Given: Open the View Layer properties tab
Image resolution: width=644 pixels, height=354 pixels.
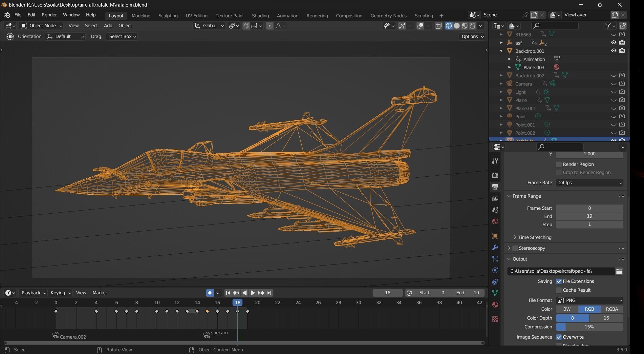Looking at the screenshot, I should (x=495, y=198).
